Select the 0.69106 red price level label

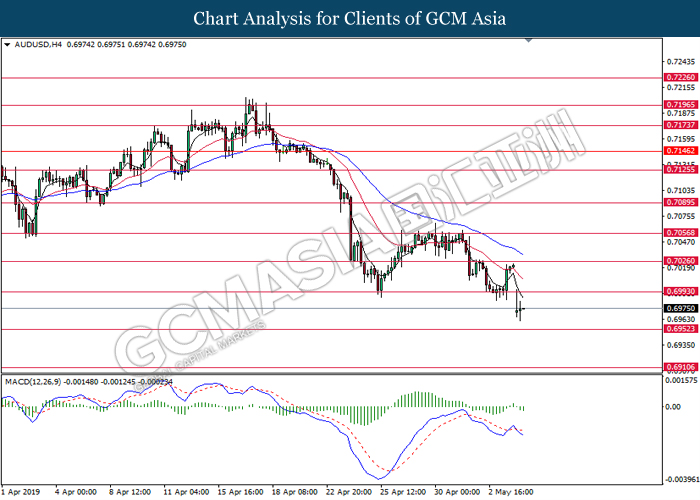pyautogui.click(x=681, y=367)
